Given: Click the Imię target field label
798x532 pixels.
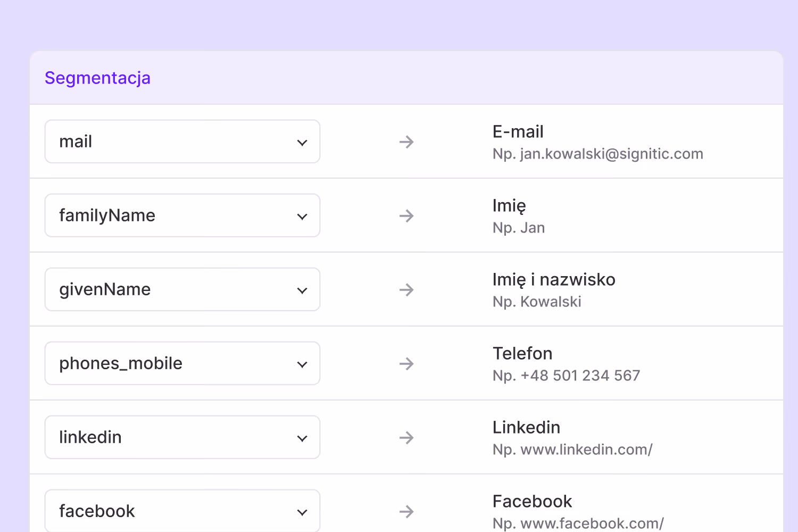Looking at the screenshot, I should (x=509, y=206).
